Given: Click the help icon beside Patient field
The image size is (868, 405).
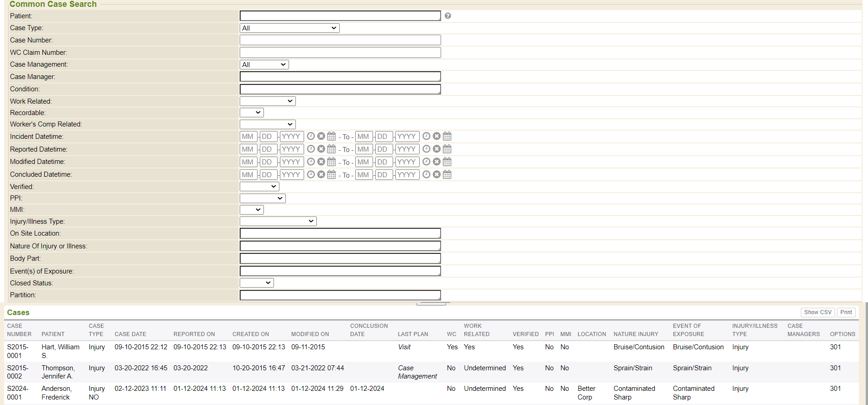Looking at the screenshot, I should pos(448,16).
